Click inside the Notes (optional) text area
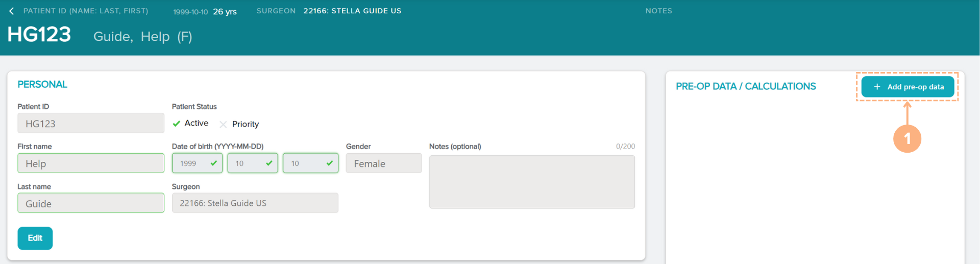980x264 pixels. [x=531, y=182]
